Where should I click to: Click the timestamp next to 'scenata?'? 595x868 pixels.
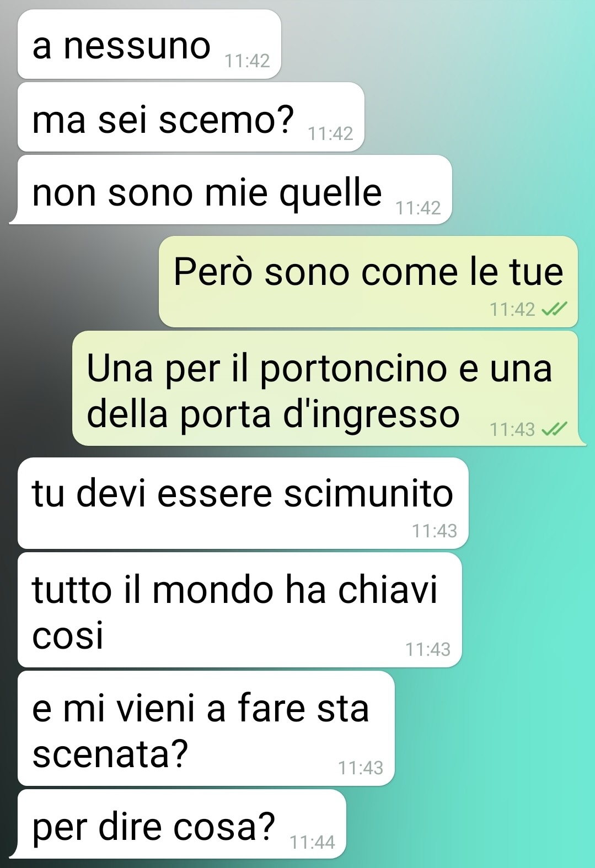[x=361, y=768]
